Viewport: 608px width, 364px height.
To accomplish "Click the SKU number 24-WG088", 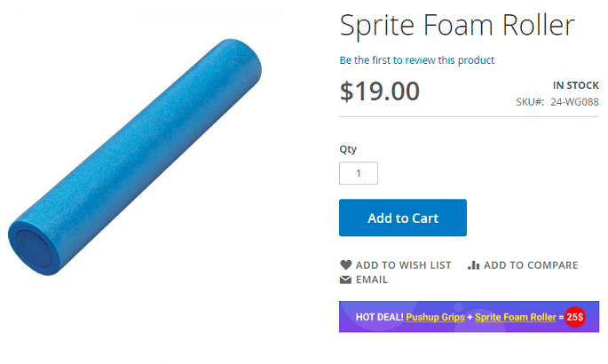I will [574, 102].
